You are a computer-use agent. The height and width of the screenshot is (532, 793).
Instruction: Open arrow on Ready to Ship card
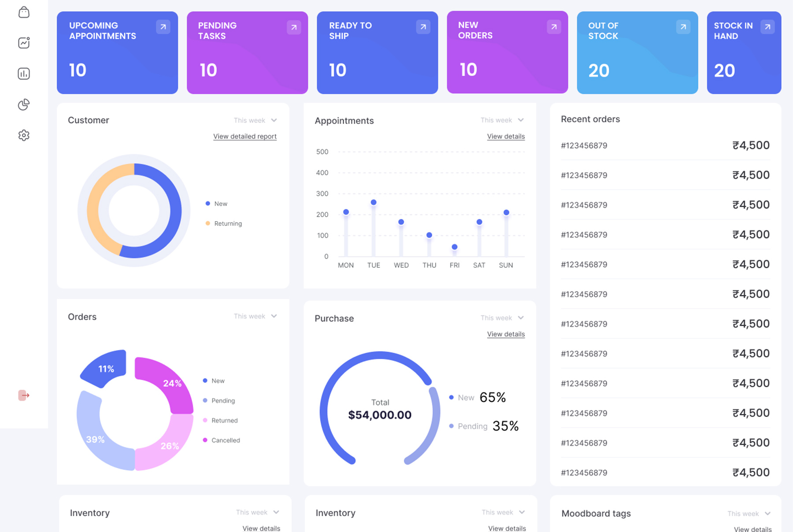click(x=423, y=27)
